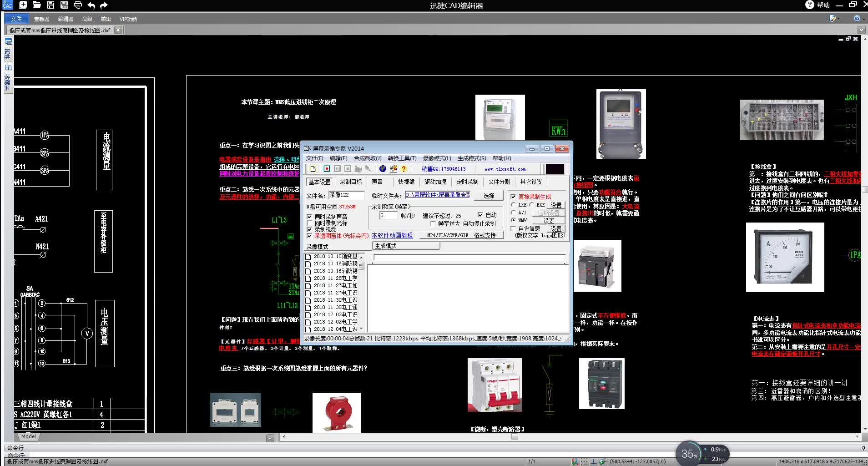Toggle the grid dots icon in status bar
The width and height of the screenshot is (868, 466).
coord(584,461)
